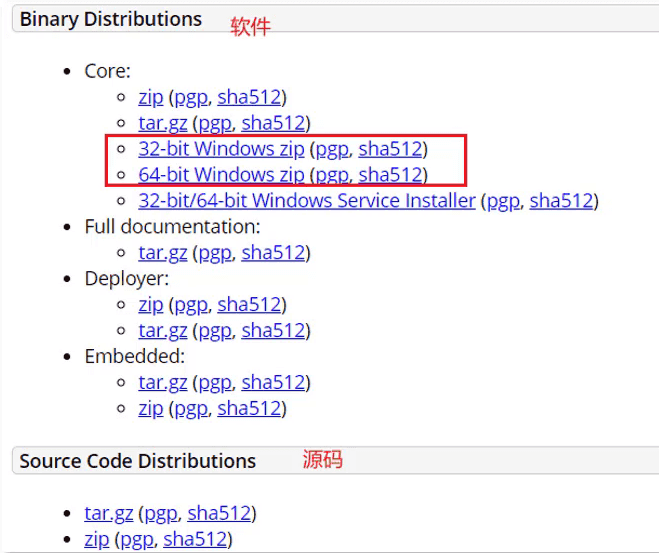Open pgp signature for Embedded zip
Image resolution: width=659 pixels, height=553 pixels.
point(191,409)
